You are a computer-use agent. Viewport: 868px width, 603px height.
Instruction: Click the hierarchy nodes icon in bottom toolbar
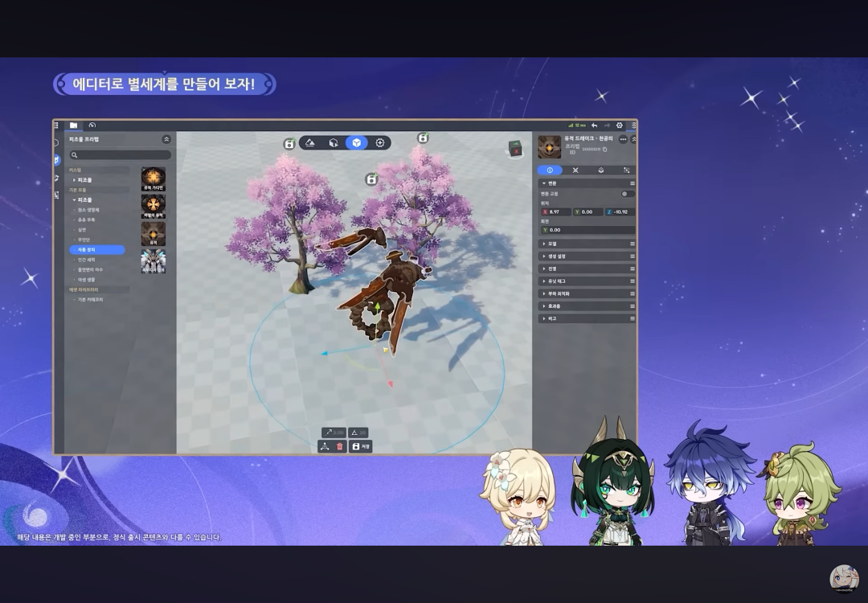(x=325, y=446)
